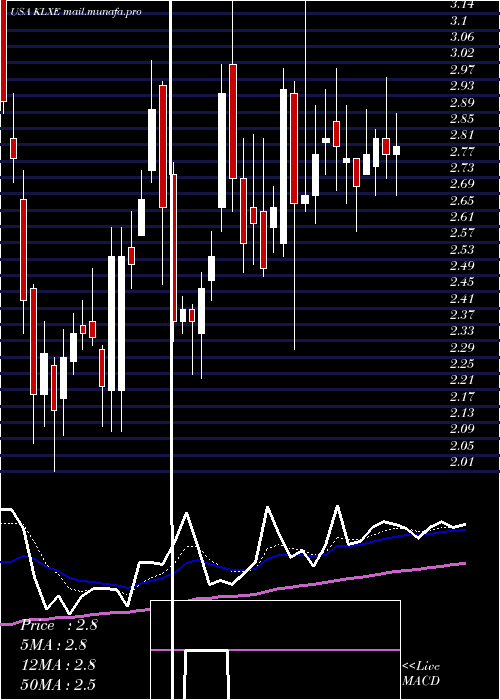Click the 5MA : 2.8 readout
Viewport: 500px width, 700px height.
54,645
